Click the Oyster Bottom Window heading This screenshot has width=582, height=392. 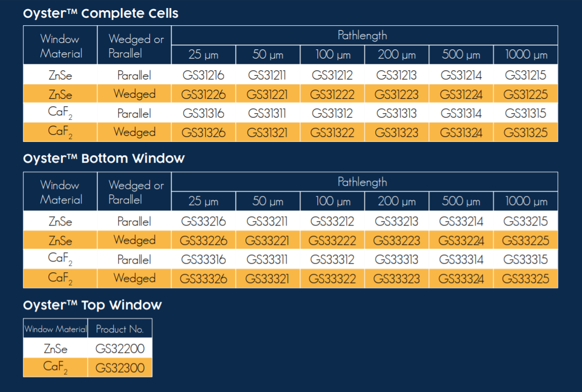pyautogui.click(x=104, y=159)
